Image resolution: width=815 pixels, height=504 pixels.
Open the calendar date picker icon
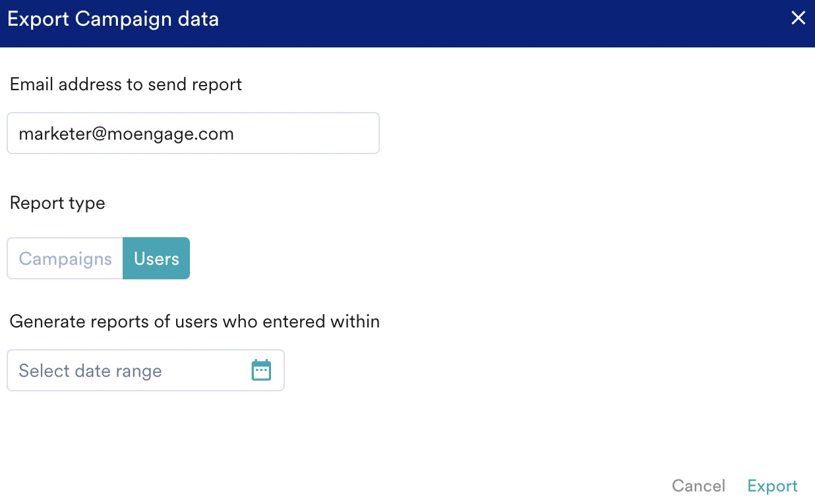click(x=261, y=370)
